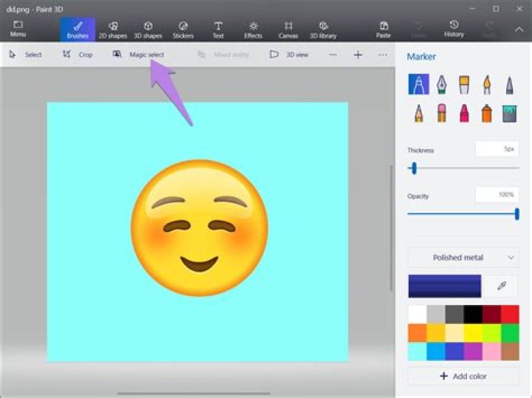The width and height of the screenshot is (532, 398).
Task: Expand the more options ellipsis menu
Action: pos(383,55)
